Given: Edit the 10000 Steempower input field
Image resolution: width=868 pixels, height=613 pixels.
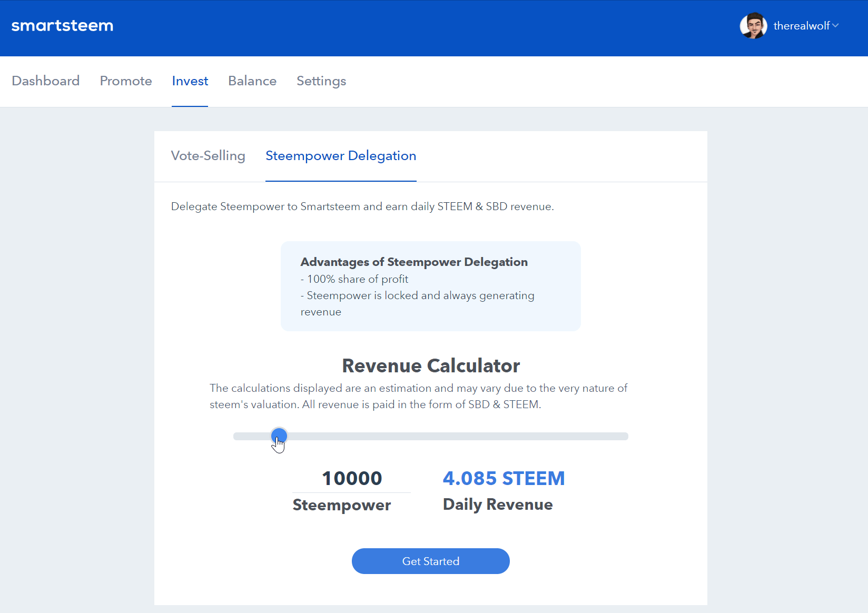Looking at the screenshot, I should click(x=352, y=478).
